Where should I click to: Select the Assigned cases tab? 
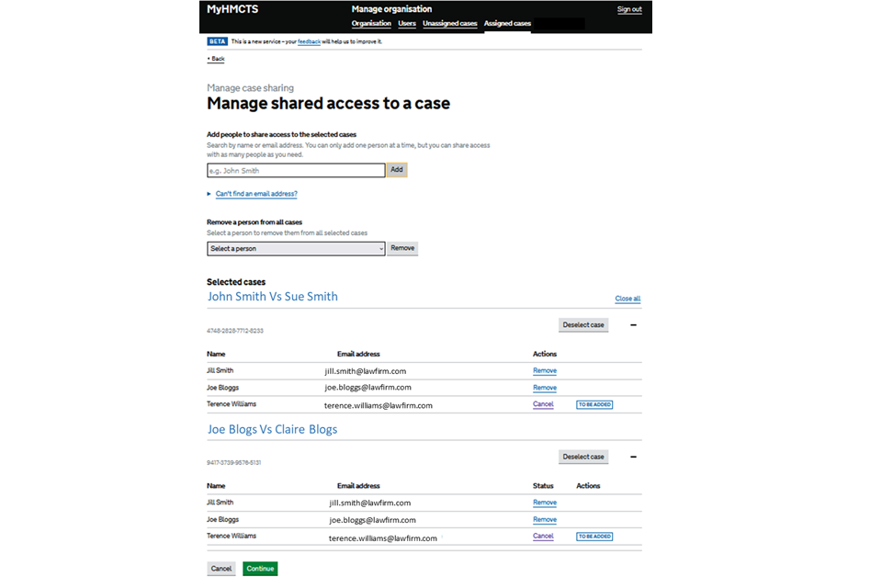pos(507,23)
